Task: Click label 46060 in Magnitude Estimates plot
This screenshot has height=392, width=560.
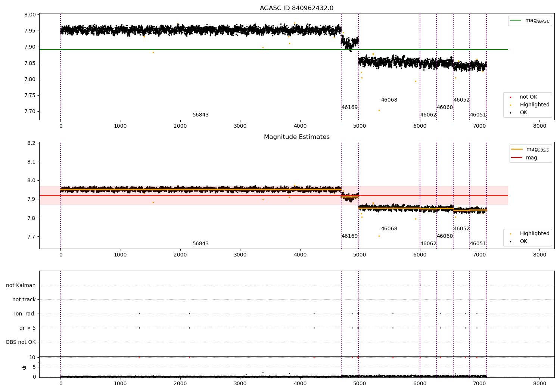Action: click(445, 236)
